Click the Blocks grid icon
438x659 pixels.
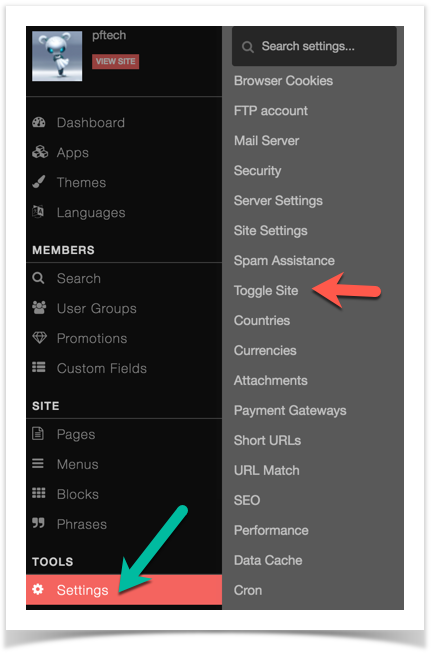click(39, 493)
